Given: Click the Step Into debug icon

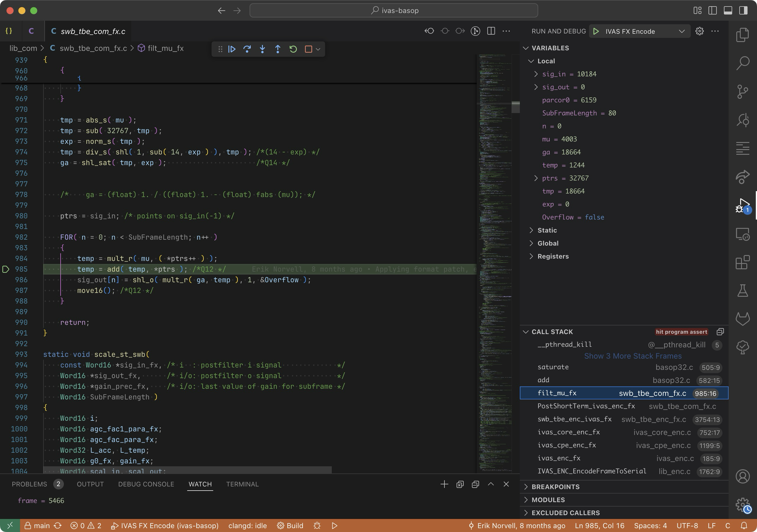Looking at the screenshot, I should [x=263, y=49].
